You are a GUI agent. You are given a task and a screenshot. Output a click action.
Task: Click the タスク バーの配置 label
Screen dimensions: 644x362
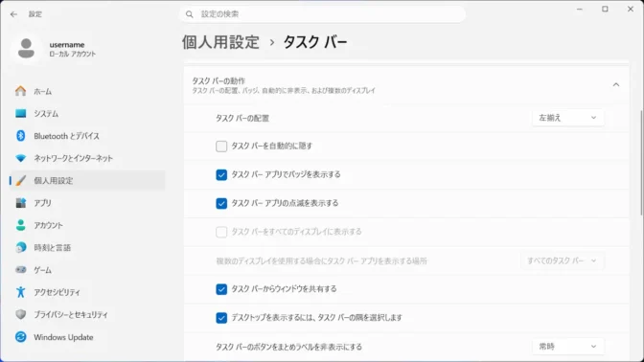coord(242,118)
